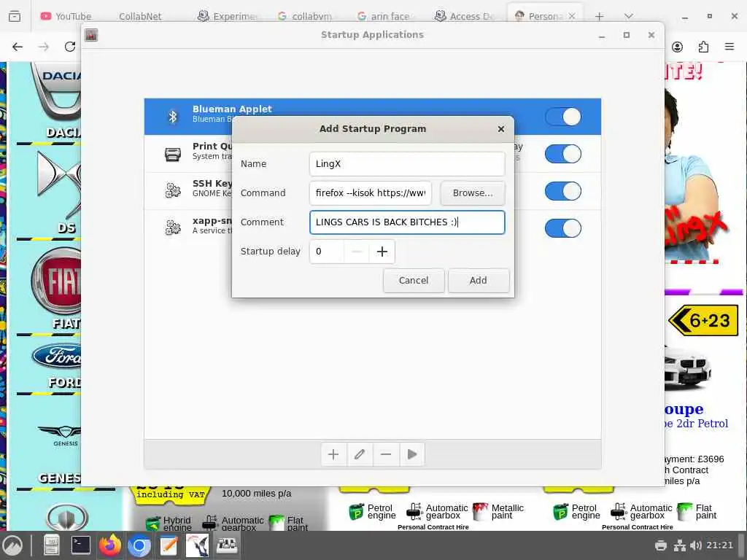Launch the terminal from taskbar
747x560 pixels.
point(80,545)
